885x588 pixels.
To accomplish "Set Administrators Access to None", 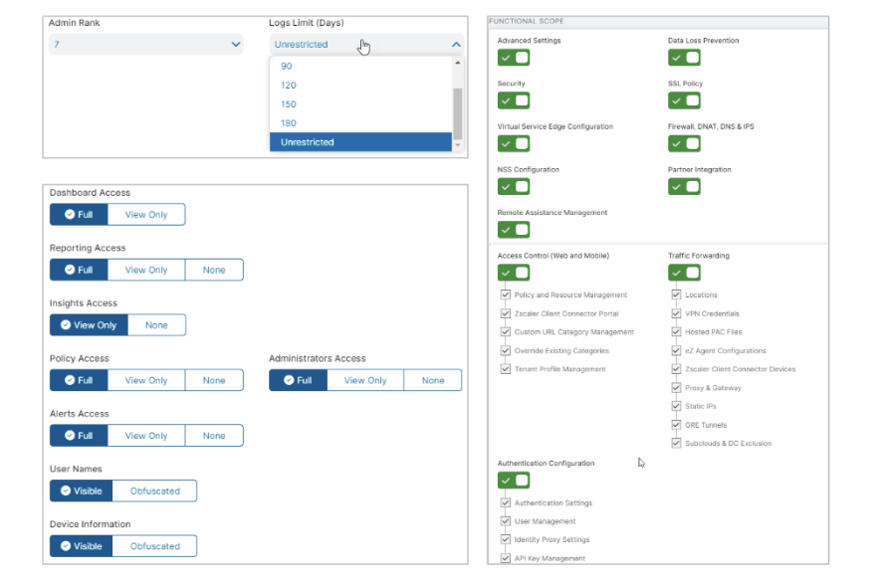I will [433, 380].
